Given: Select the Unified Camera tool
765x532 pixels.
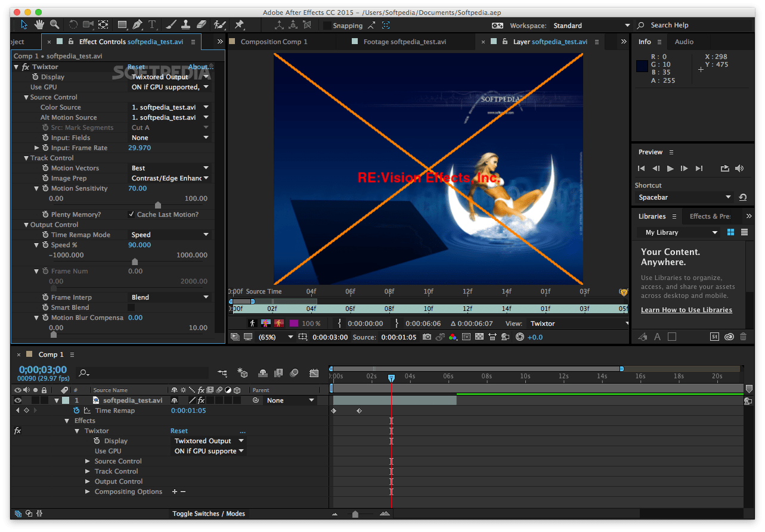Looking at the screenshot, I should coord(88,24).
